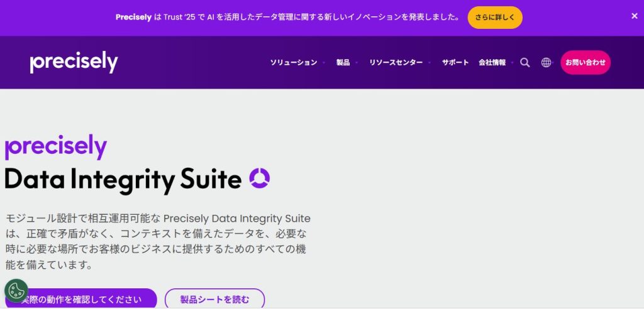
Task: Click the Trust '25 announcement text
Action: pyautogui.click(x=287, y=17)
